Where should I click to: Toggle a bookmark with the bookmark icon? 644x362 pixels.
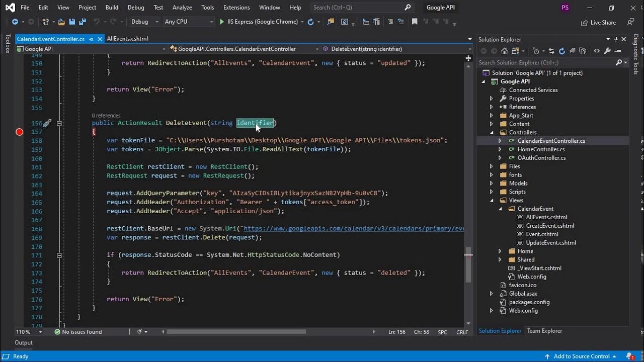coord(415,22)
